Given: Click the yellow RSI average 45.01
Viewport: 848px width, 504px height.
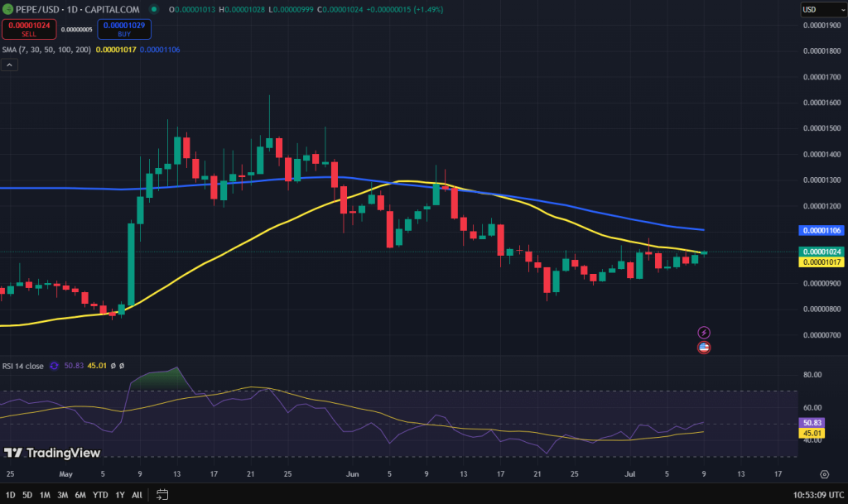Looking at the screenshot, I should pyautogui.click(x=98, y=366).
